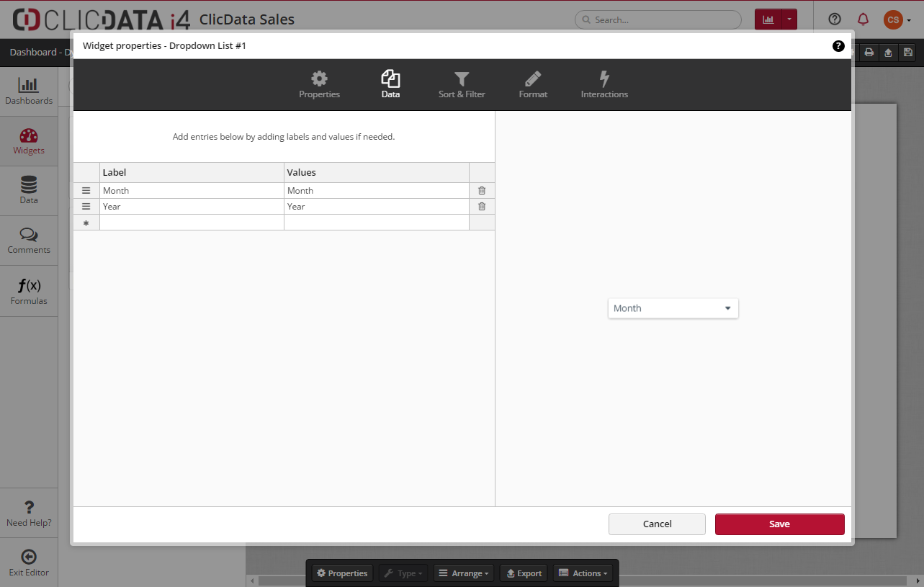Image resolution: width=924 pixels, height=587 pixels.
Task: Click the red Save button
Action: 779,524
